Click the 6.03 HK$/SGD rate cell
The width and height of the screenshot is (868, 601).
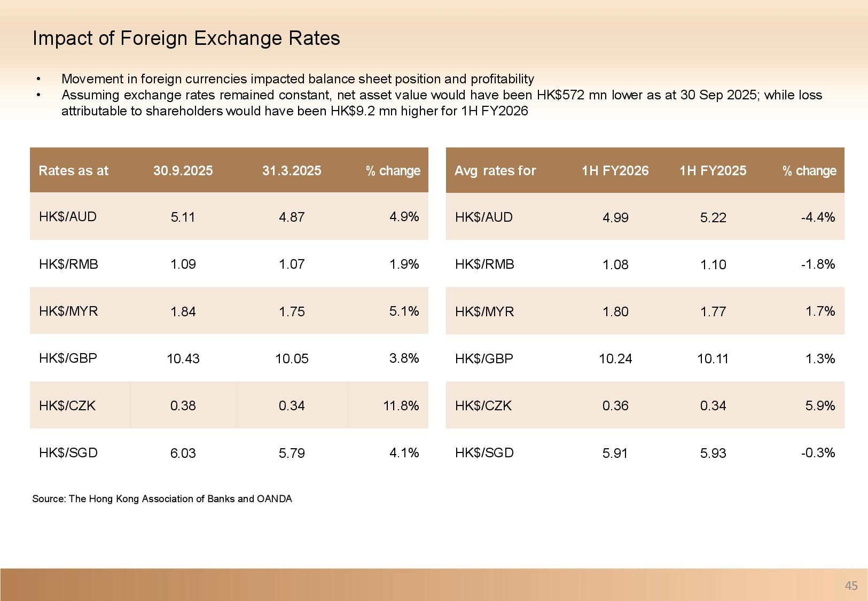point(183,453)
